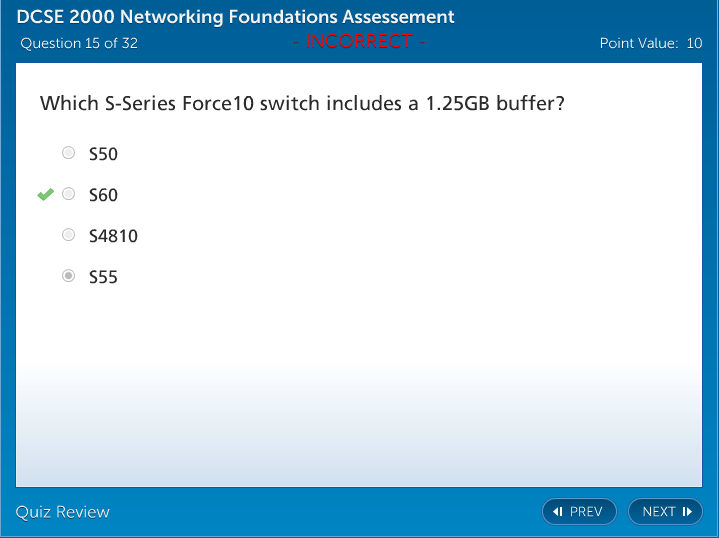719x538 pixels.
Task: Go to previous question with PREV button
Action: pos(579,512)
